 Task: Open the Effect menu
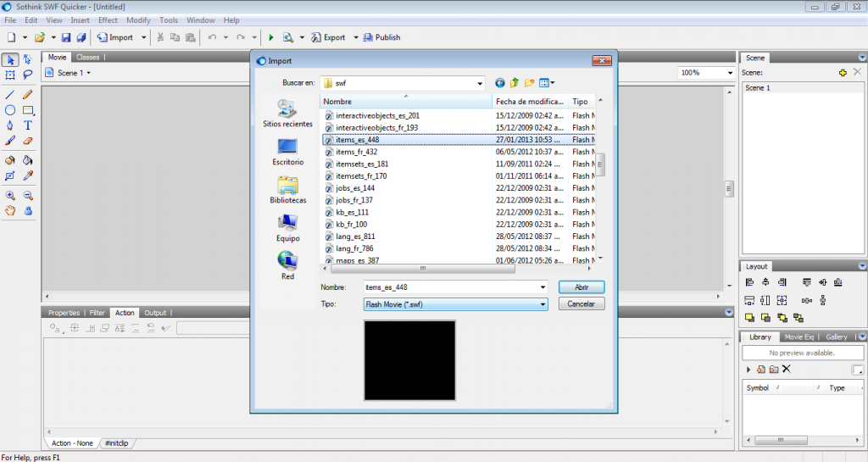pyautogui.click(x=108, y=19)
